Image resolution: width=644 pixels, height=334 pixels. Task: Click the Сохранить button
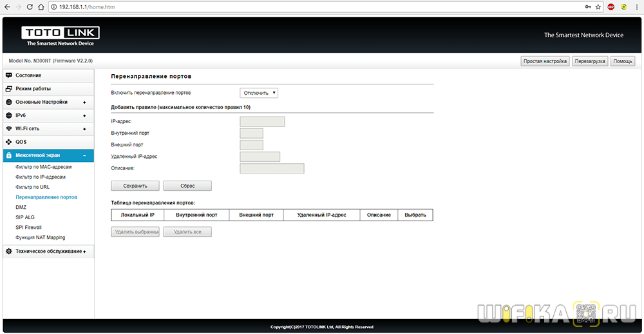click(135, 186)
